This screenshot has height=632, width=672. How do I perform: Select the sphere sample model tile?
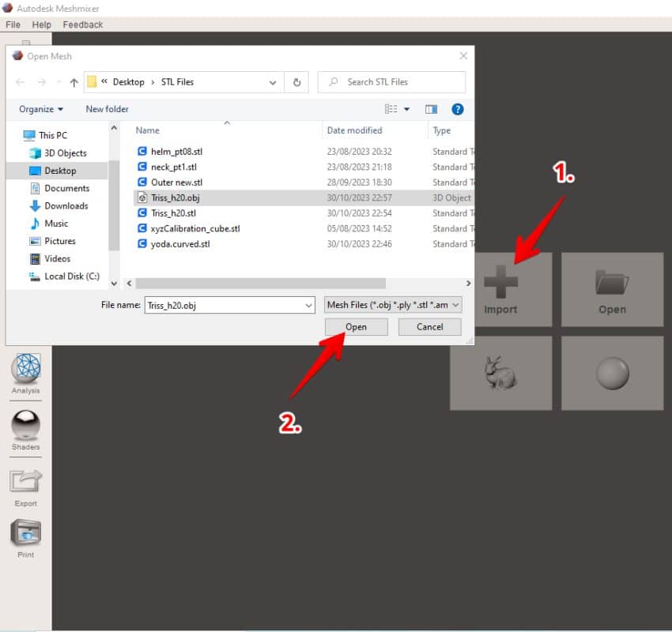611,373
